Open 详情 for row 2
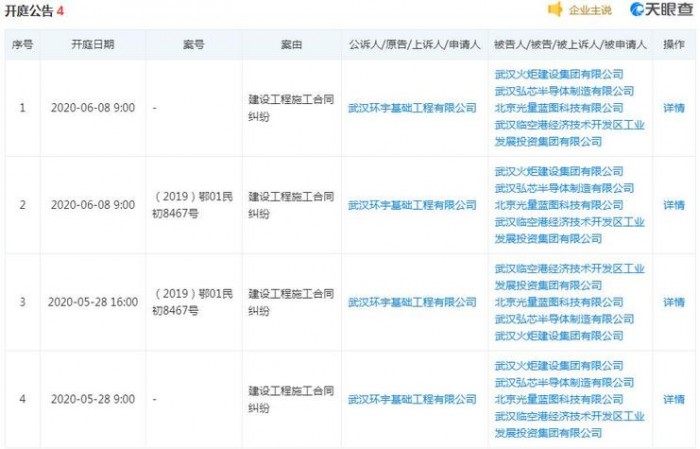Image resolution: width=700 pixels, height=449 pixels. 674,205
